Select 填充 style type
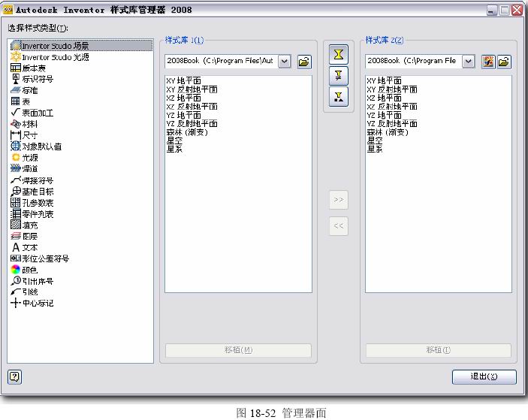 pos(24,225)
